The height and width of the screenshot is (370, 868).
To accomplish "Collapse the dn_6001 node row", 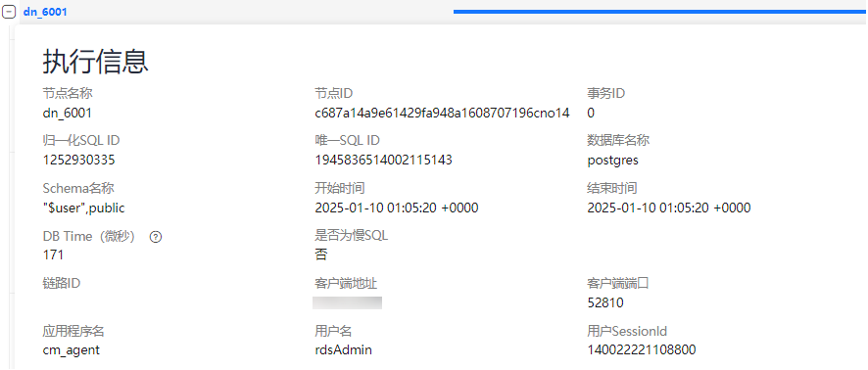I will [x=9, y=12].
